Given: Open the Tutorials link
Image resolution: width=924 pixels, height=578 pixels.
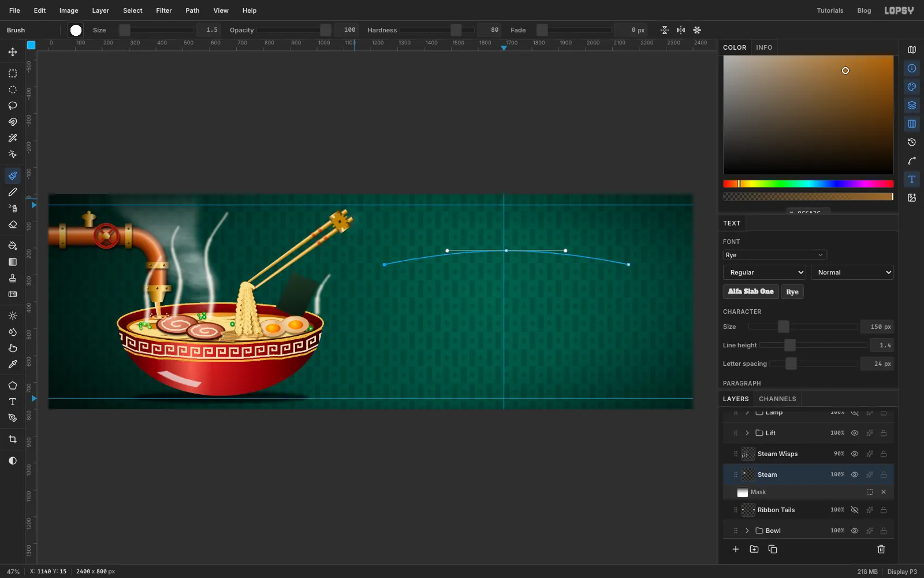Looking at the screenshot, I should [x=830, y=10].
